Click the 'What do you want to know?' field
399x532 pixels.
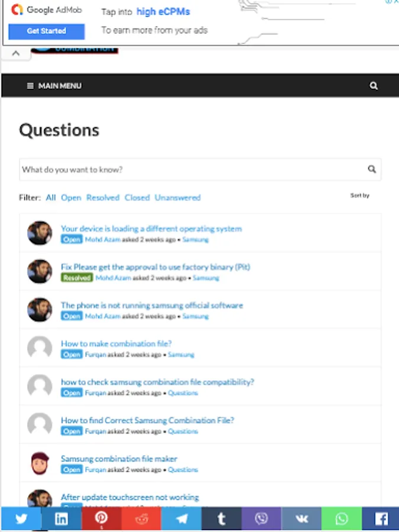(x=192, y=170)
